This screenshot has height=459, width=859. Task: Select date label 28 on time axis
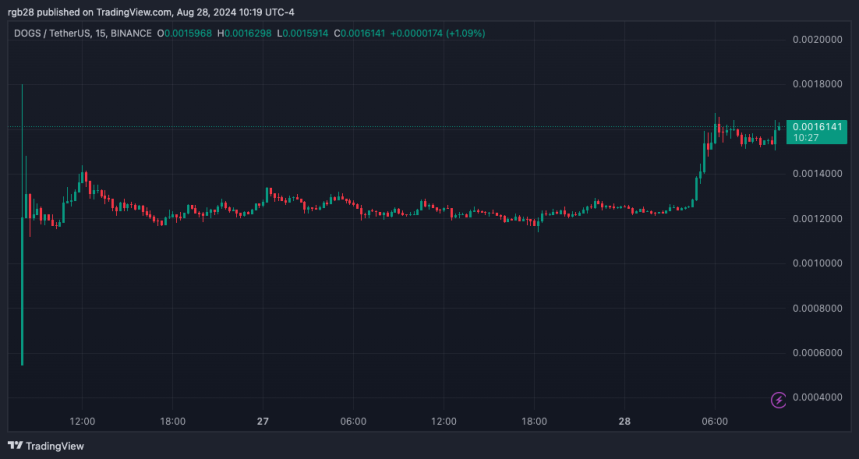(x=624, y=421)
